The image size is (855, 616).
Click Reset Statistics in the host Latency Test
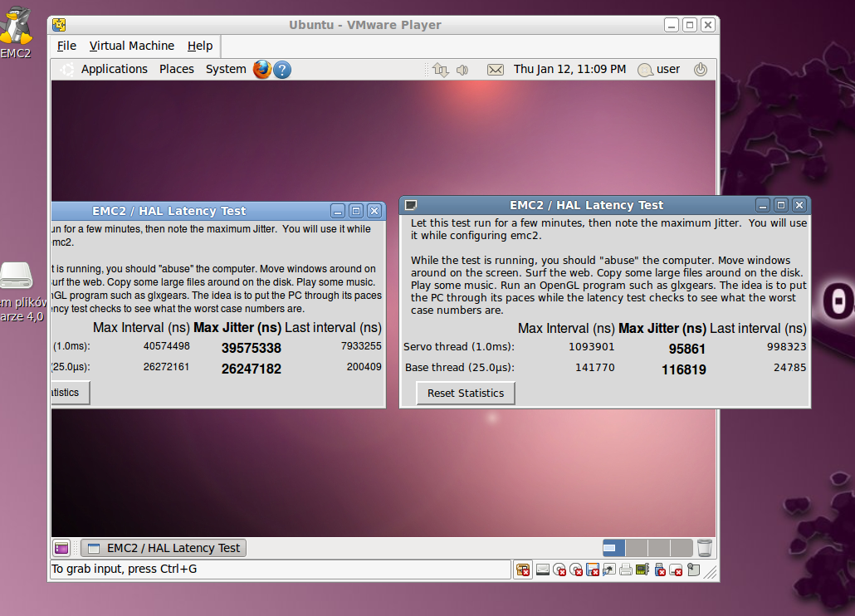[x=466, y=393]
